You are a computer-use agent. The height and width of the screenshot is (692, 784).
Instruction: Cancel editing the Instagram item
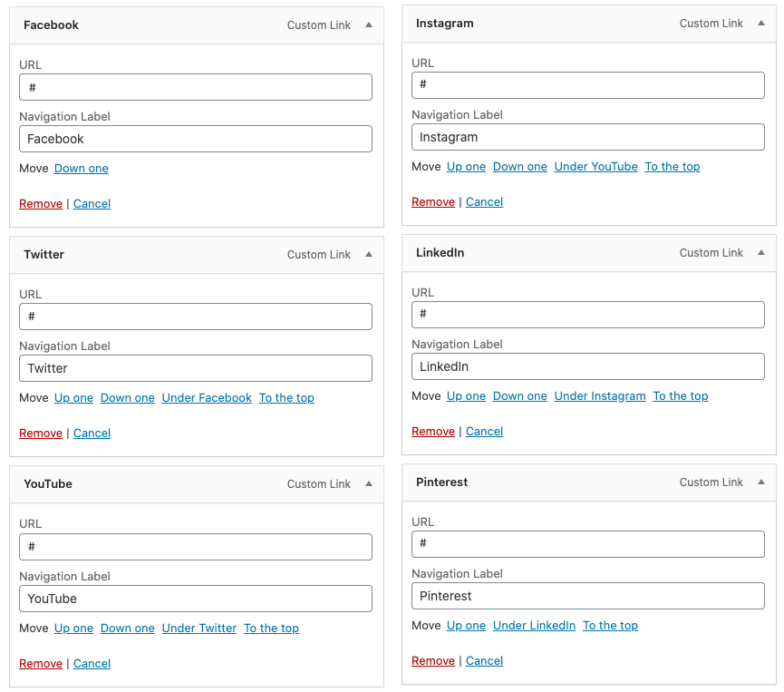485,201
